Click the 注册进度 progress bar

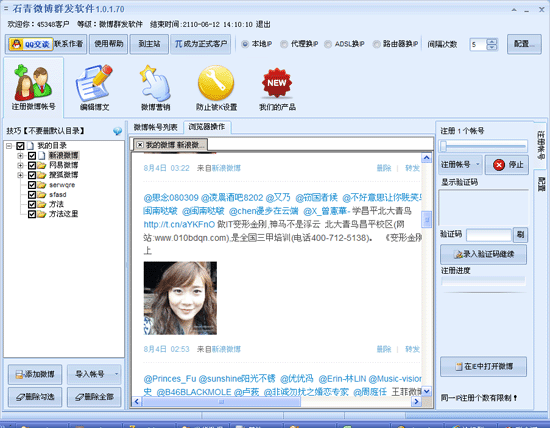(x=483, y=281)
